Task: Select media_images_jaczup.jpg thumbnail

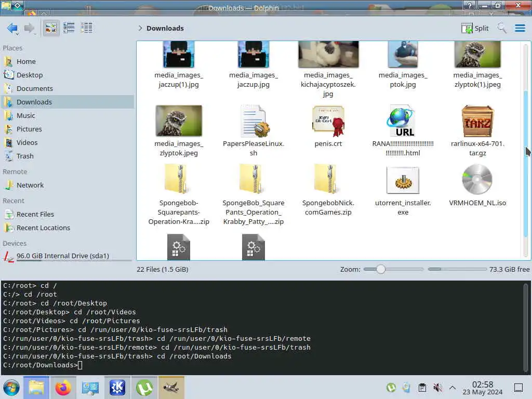Action: click(254, 54)
